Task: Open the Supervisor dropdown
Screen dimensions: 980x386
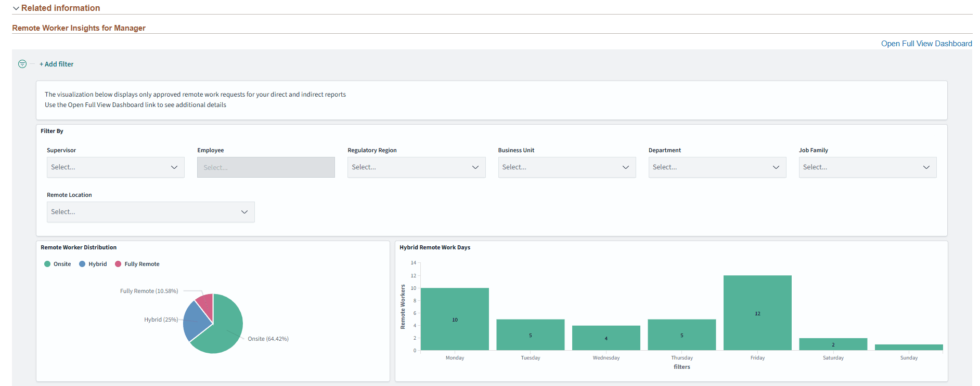Action: click(x=115, y=167)
